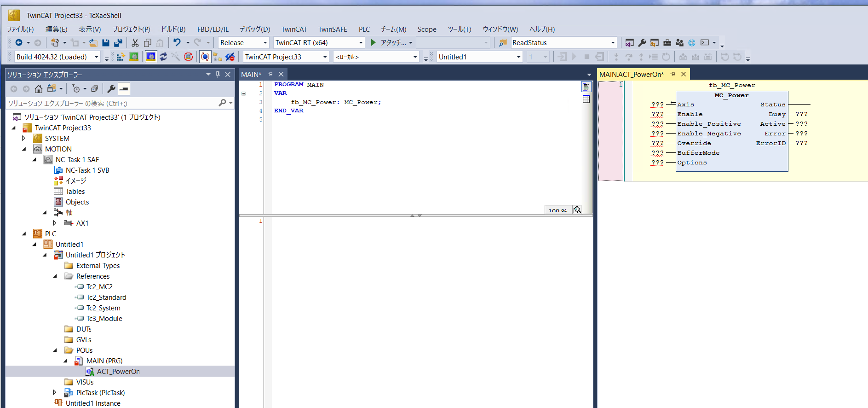
Task: Click the Open File folder icon
Action: [93, 43]
